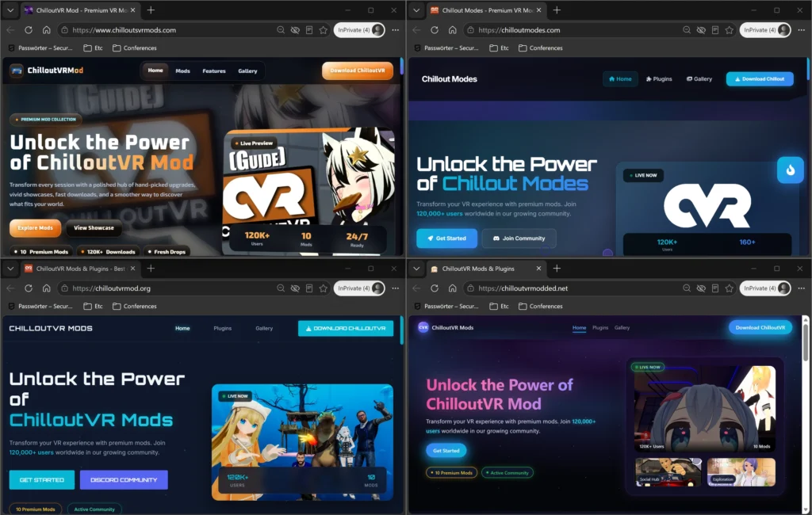812x515 pixels.
Task: Expand tab actions chevron in chilloutvrmodded.net window
Action: (x=416, y=268)
